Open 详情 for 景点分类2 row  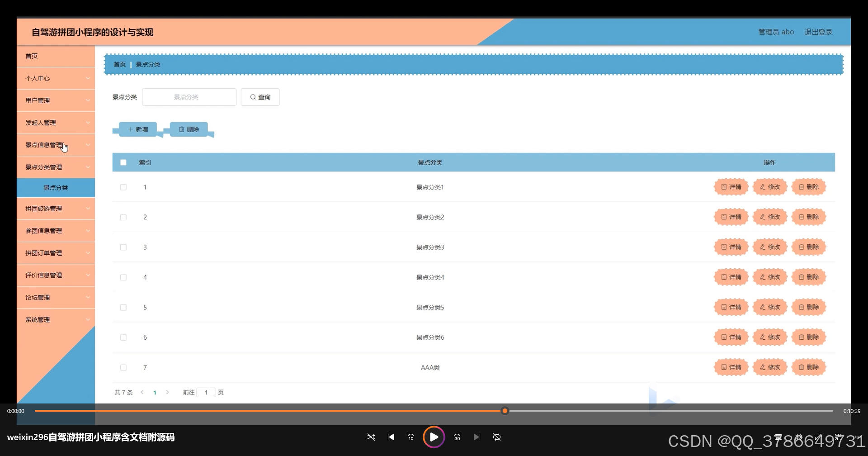[731, 217]
